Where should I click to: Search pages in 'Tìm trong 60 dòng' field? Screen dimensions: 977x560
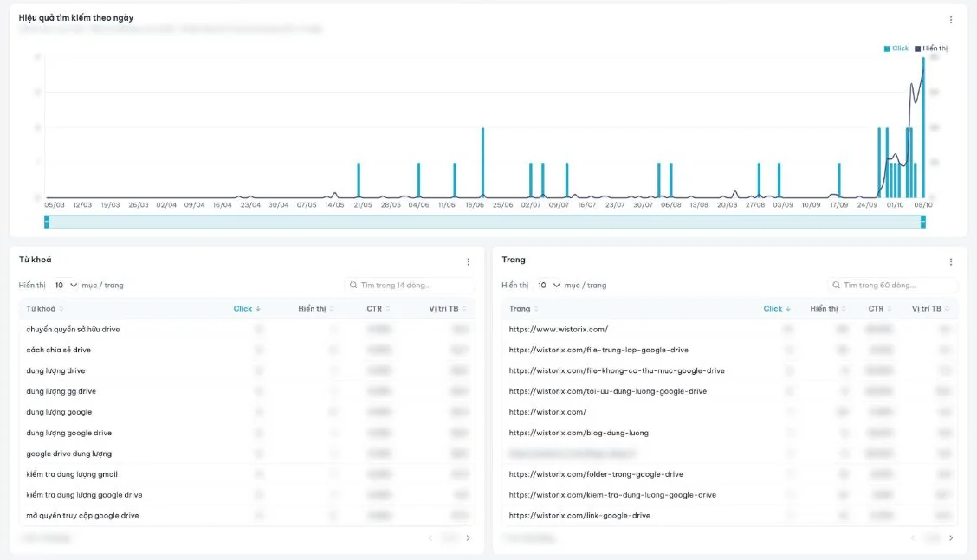pos(892,286)
